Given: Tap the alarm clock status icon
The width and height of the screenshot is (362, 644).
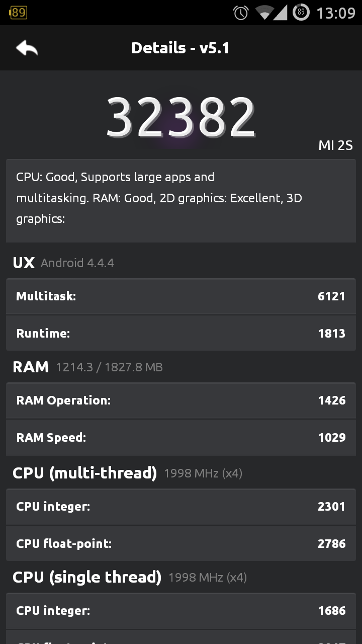Looking at the screenshot, I should pos(241,13).
